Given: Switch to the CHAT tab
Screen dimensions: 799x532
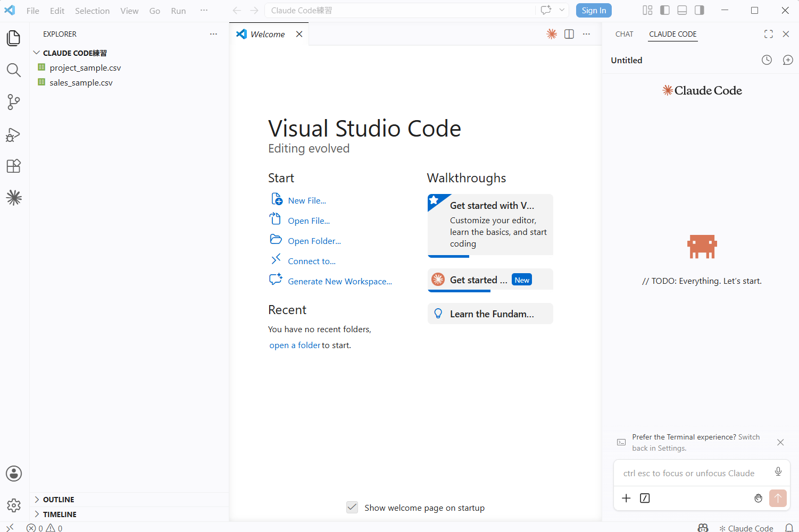Looking at the screenshot, I should 625,34.
